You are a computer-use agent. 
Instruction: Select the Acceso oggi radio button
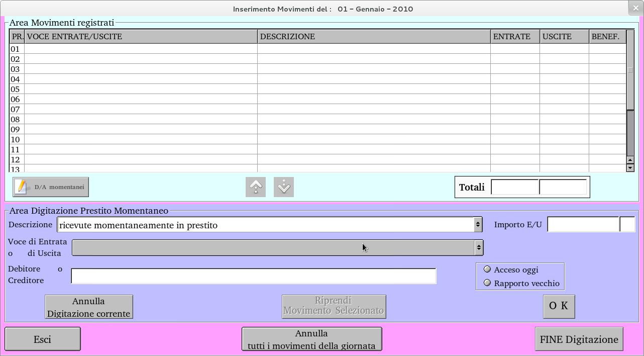pos(487,270)
